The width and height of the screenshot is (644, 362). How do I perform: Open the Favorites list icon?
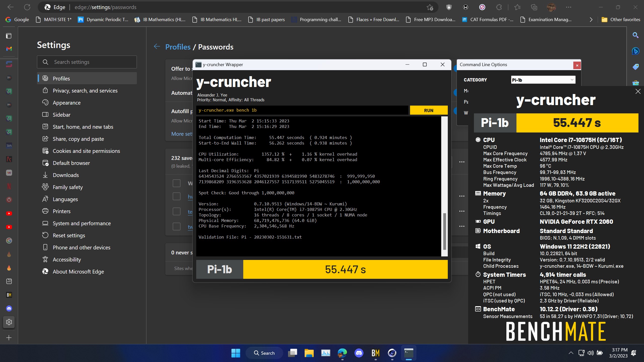pos(517,7)
